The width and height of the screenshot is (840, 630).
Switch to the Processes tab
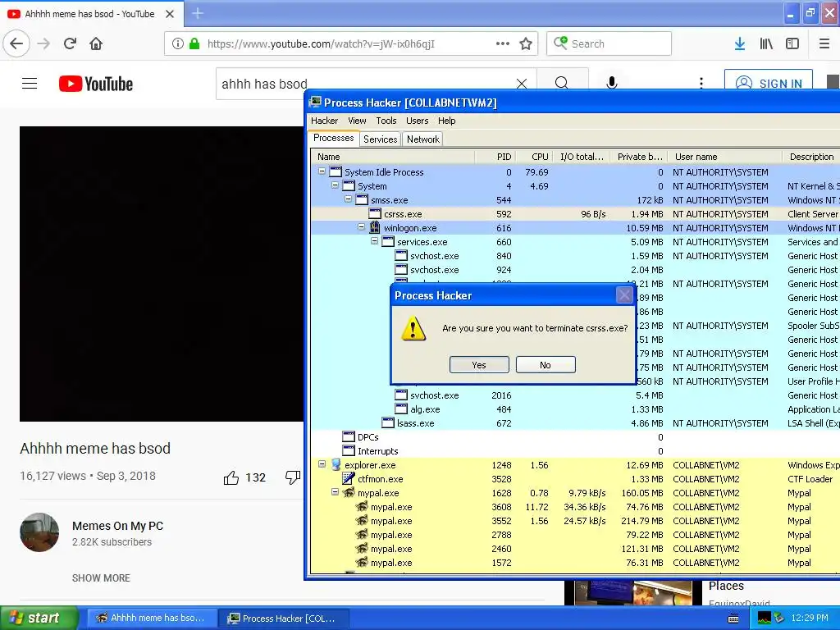click(x=334, y=138)
